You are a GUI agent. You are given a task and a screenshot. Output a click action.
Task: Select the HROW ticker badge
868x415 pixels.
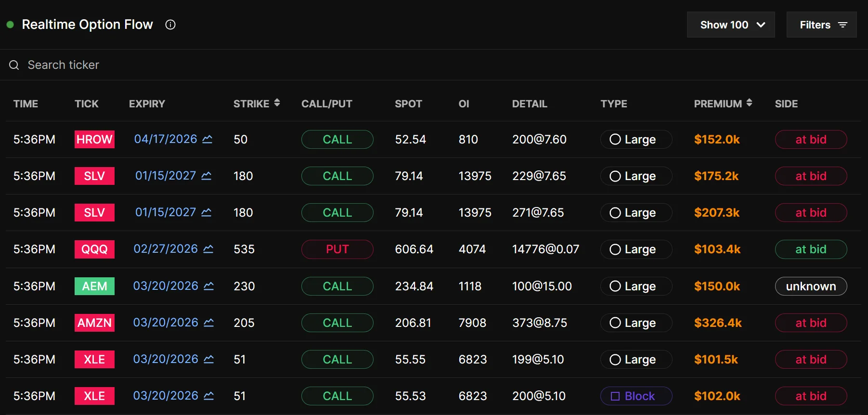(x=94, y=139)
